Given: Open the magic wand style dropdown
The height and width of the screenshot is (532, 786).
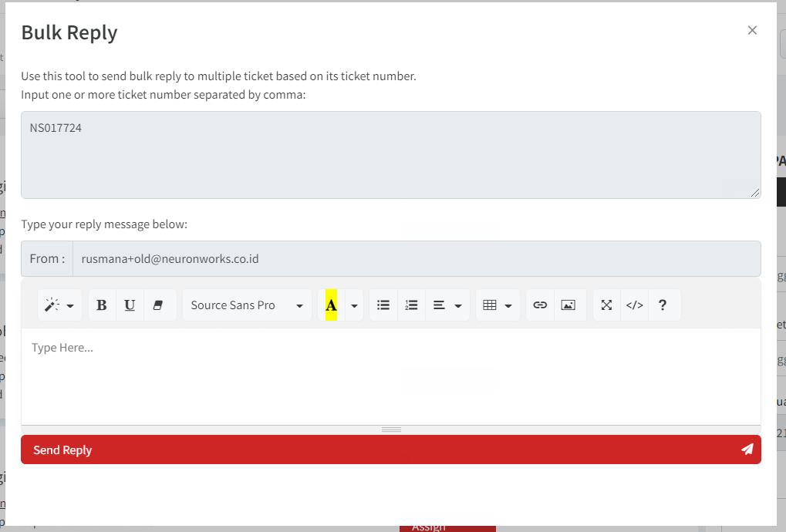Looking at the screenshot, I should tap(59, 305).
